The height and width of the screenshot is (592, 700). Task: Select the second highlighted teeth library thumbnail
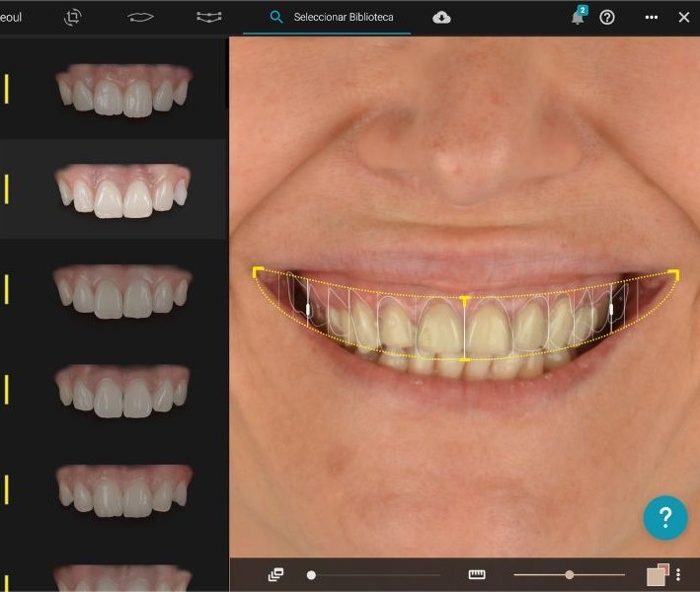pos(122,190)
